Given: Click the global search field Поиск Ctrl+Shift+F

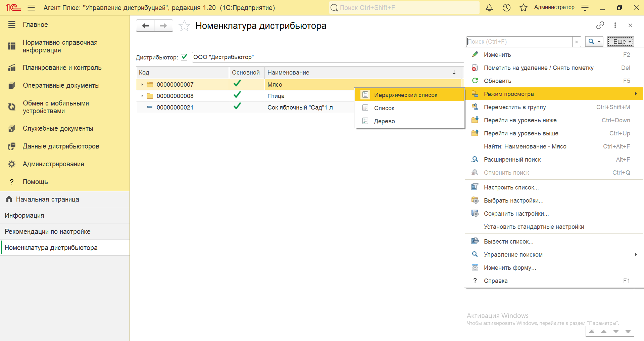Looking at the screenshot, I should (404, 7).
